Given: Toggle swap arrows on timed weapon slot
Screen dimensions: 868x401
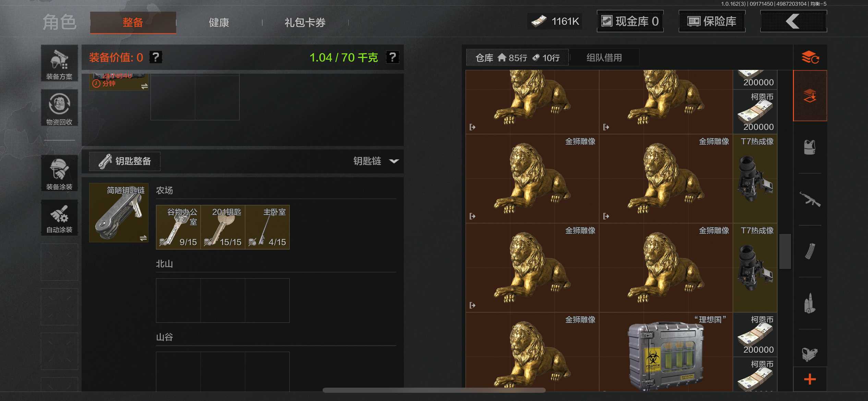Looking at the screenshot, I should click(x=144, y=86).
